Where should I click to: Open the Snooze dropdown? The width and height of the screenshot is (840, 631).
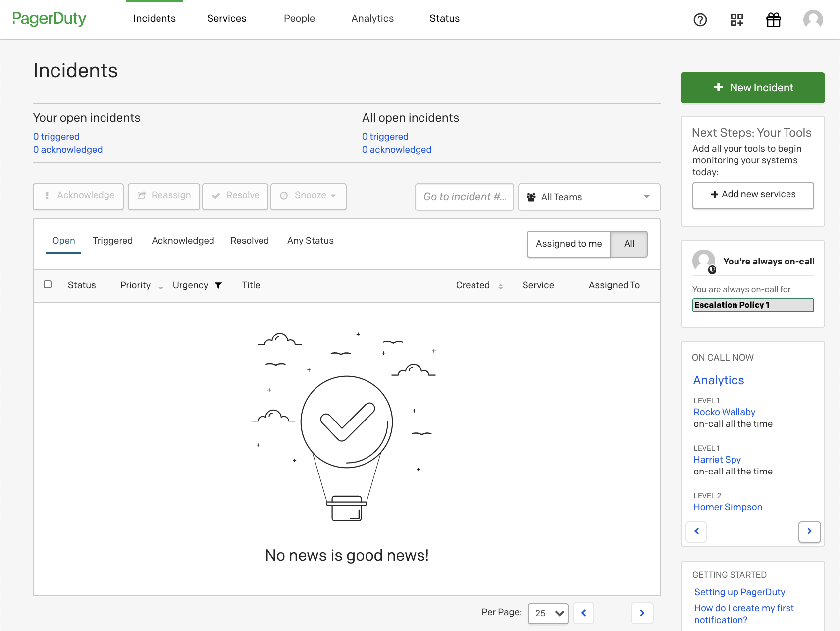[309, 196]
